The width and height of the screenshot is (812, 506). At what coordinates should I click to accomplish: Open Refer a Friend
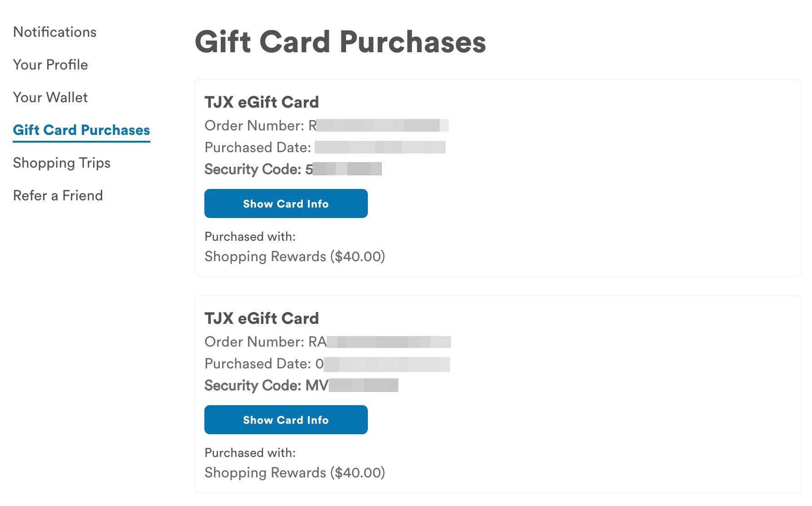58,196
